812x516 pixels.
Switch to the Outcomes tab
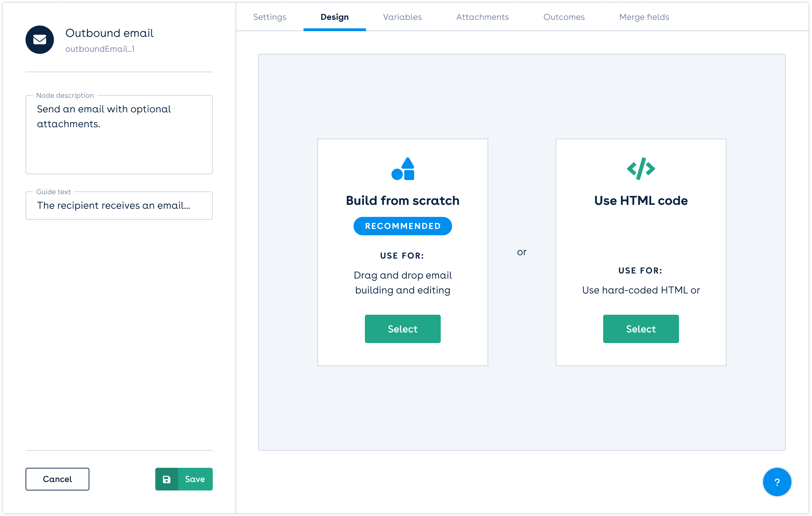click(x=564, y=17)
